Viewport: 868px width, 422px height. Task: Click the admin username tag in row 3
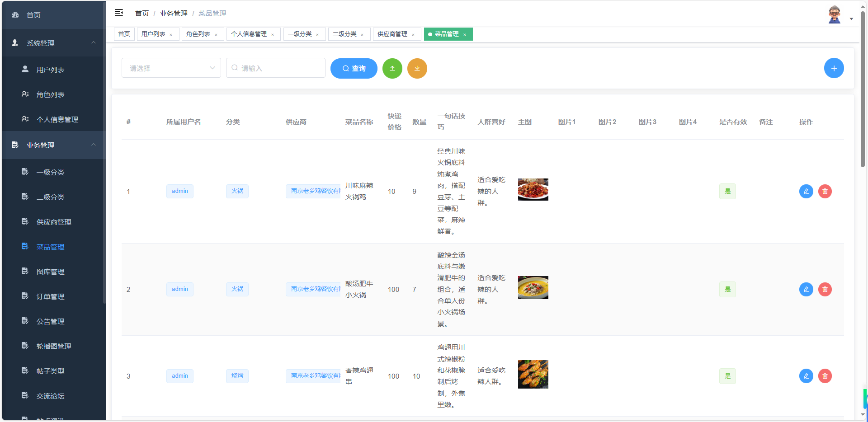(x=179, y=375)
